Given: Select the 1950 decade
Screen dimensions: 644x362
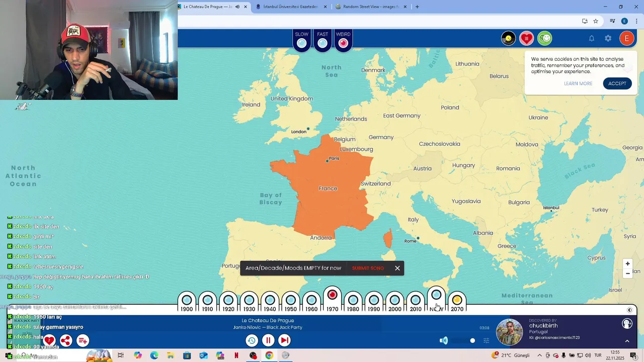Looking at the screenshot, I should coord(291,302).
